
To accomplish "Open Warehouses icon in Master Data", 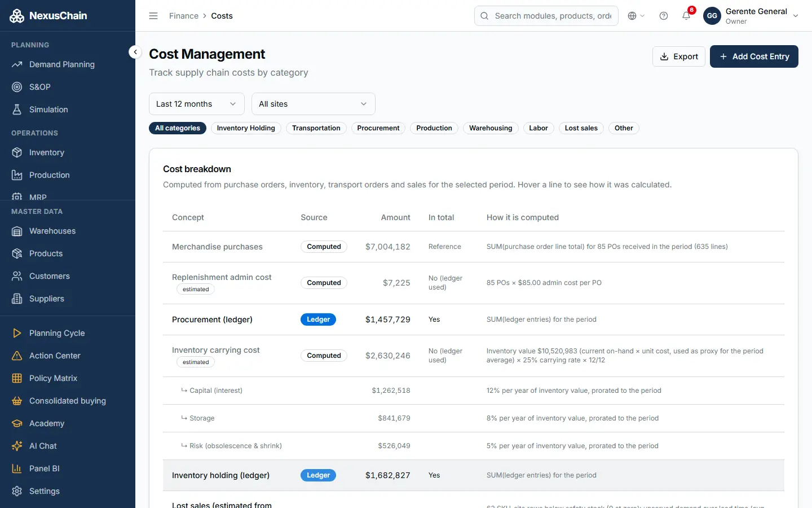I will coord(17,231).
